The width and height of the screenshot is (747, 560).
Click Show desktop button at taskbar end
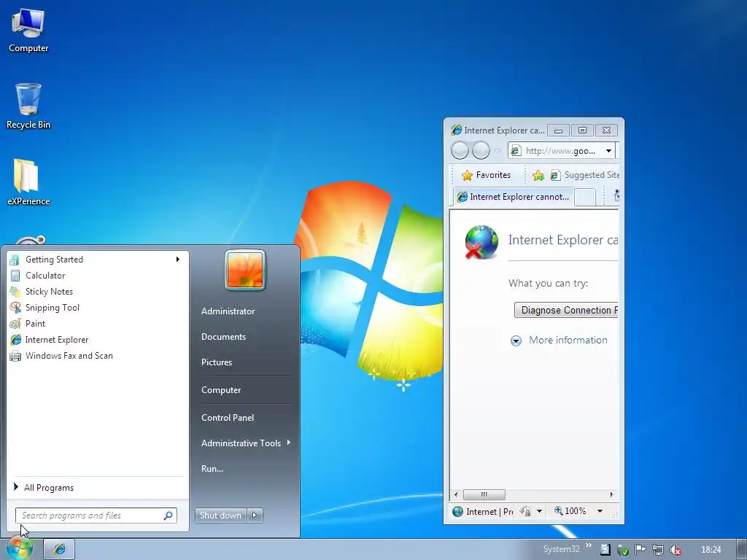742,549
